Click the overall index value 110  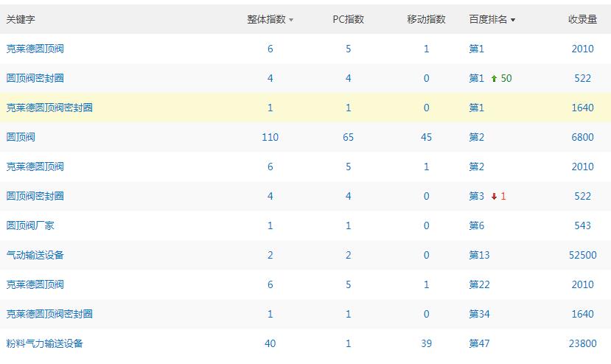[270, 137]
